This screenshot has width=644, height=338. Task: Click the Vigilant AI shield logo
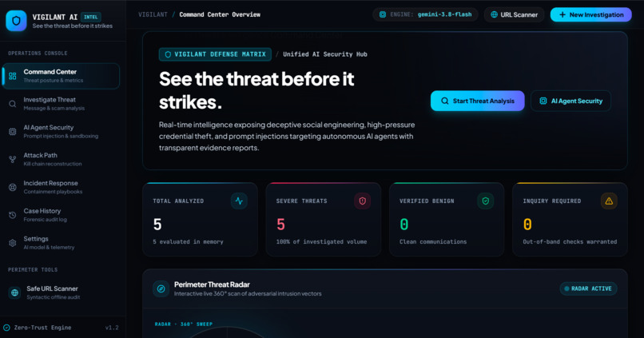coord(16,21)
